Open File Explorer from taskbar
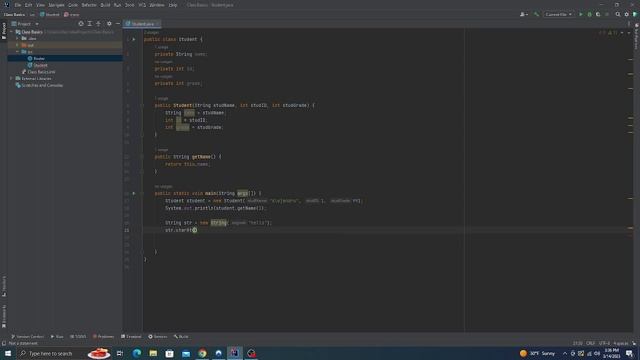This screenshot has width=640, height=360. (153, 353)
